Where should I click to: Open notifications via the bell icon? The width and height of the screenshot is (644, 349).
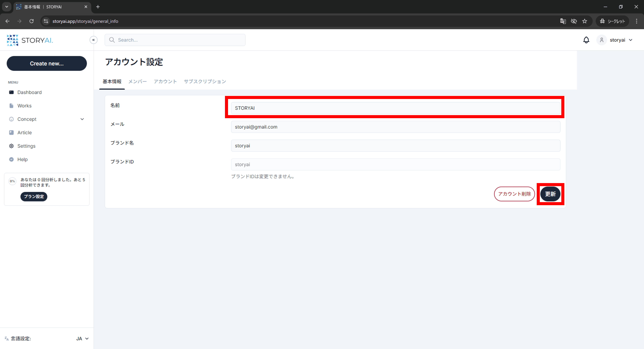pos(586,40)
